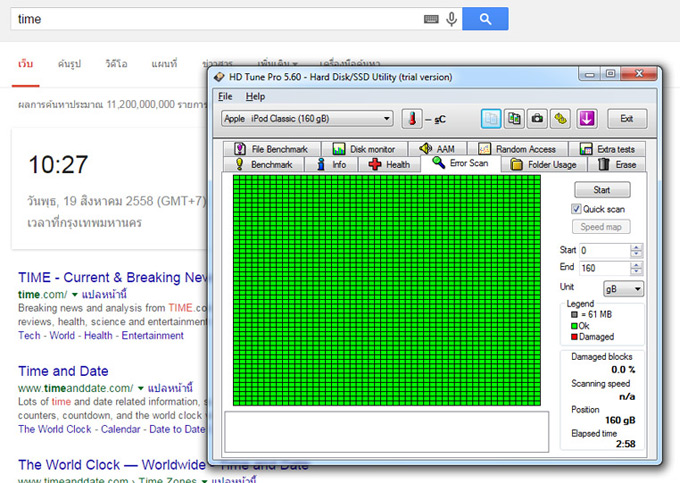
Task: Click the yellow options icon
Action: coord(562,119)
